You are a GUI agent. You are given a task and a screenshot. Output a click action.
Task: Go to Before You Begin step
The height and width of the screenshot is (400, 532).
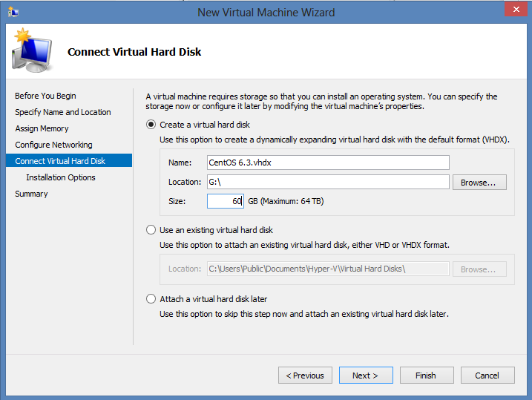(45, 96)
